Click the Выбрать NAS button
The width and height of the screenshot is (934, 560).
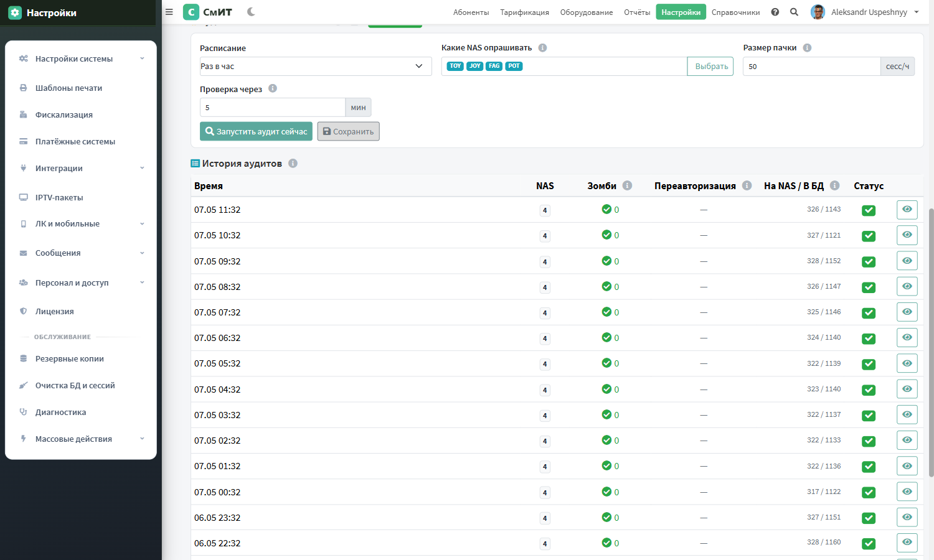pos(710,66)
